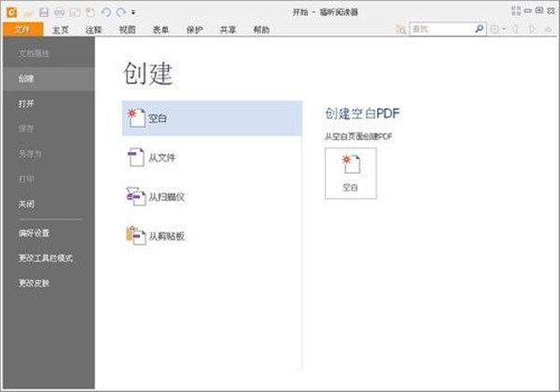Click the orange Foxit logo icon
The image size is (560, 392).
(x=12, y=12)
